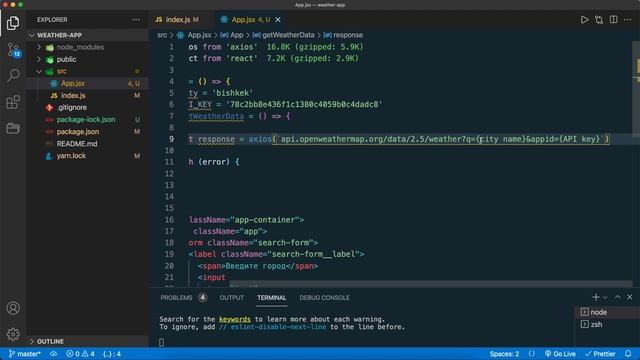This screenshot has height=360, width=640.
Task: Click line number 11 in gutter
Action: (169, 162)
